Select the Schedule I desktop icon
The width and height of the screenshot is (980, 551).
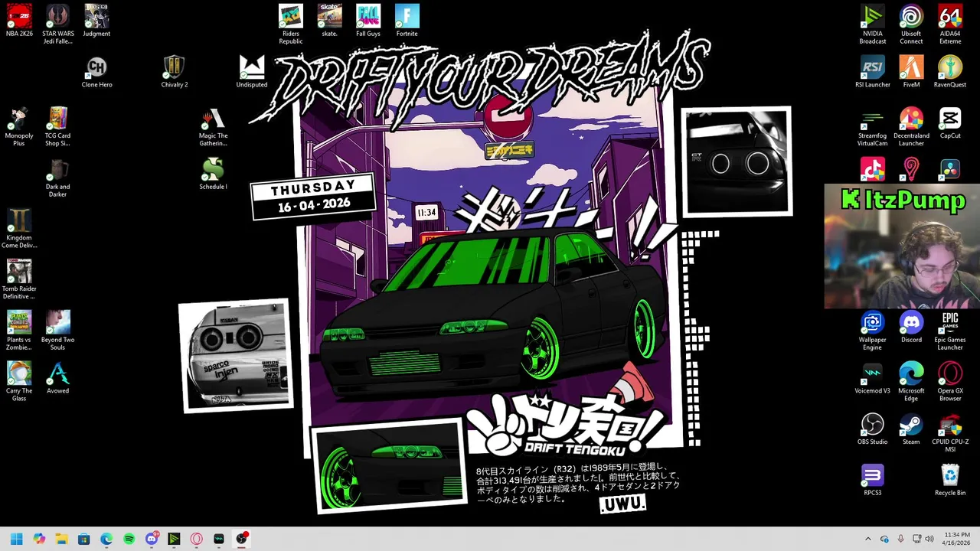click(x=213, y=174)
